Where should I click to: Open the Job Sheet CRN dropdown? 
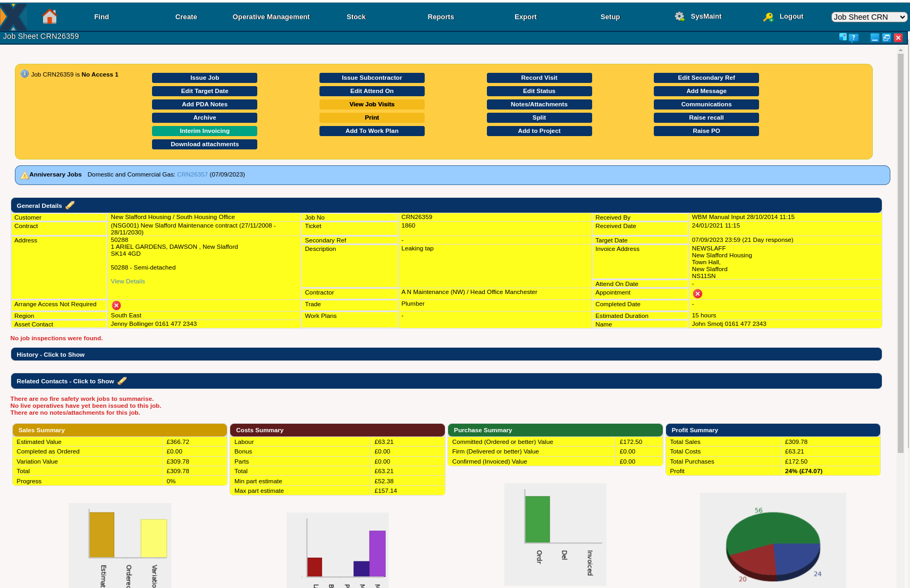tap(869, 17)
